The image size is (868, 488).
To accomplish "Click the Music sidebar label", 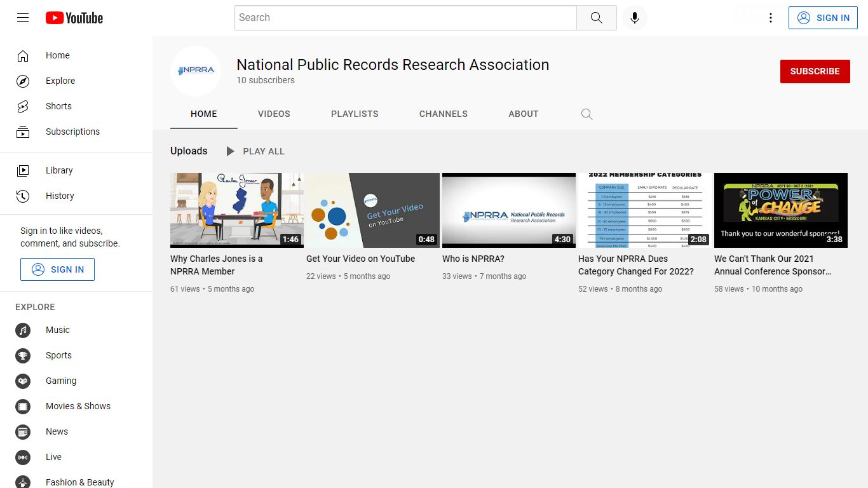I will coord(58,330).
